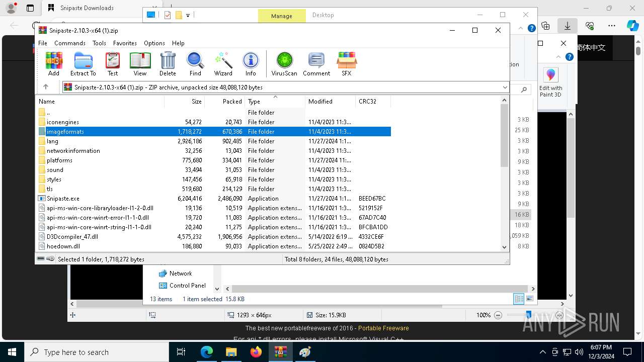This screenshot has height=362, width=644.
Task: Sort by the Modified column header
Action: coord(331,101)
